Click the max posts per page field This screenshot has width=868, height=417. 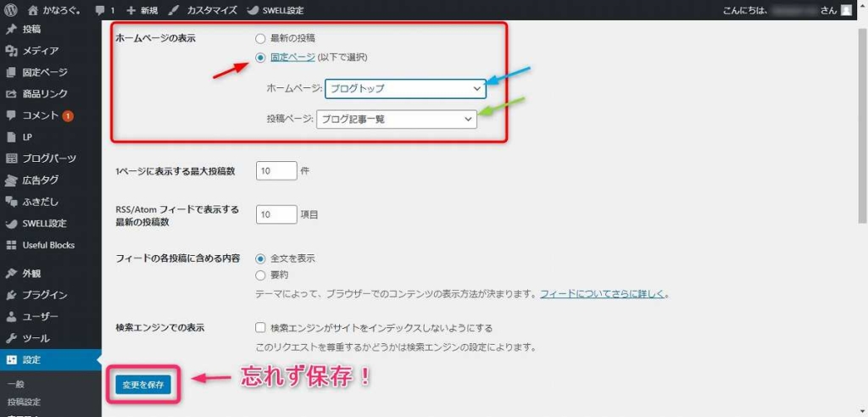[x=276, y=170]
